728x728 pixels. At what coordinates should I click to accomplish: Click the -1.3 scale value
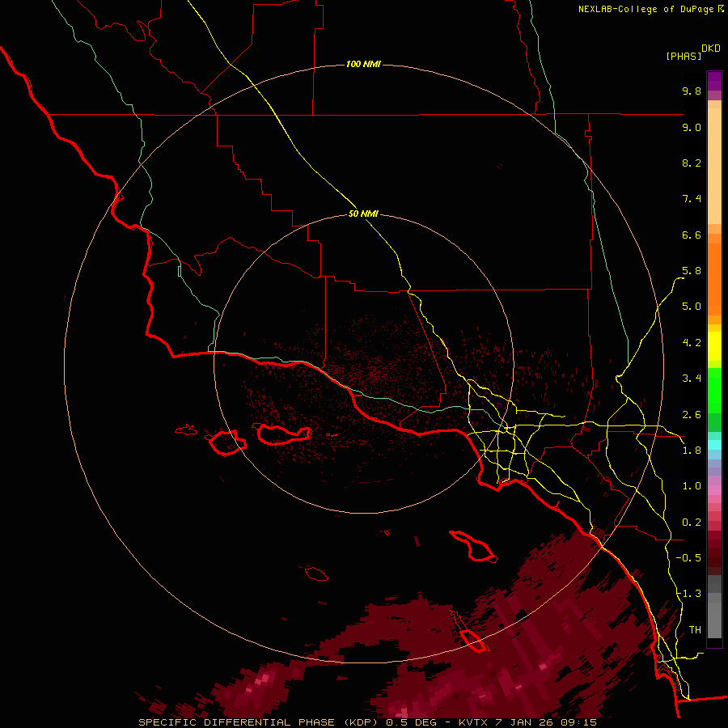pyautogui.click(x=688, y=594)
